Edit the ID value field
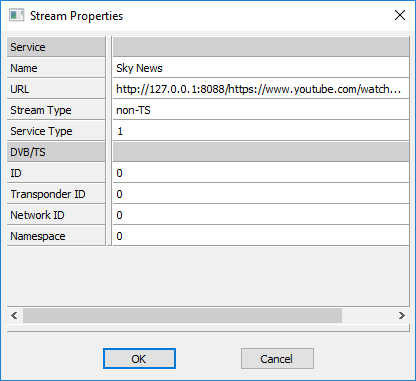416x381 pixels. (261, 173)
